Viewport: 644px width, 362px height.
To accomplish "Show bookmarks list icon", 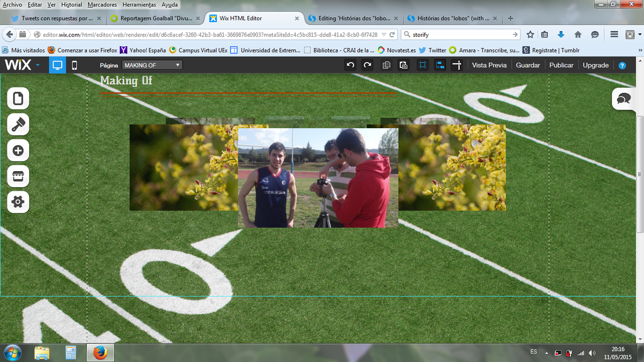I will [x=544, y=34].
